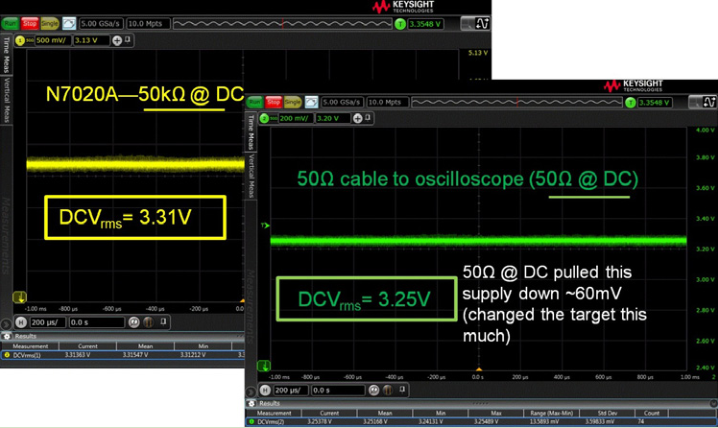The height and width of the screenshot is (428, 718).
Task: Select the DCVrms(2) measurement row
Action: pyautogui.click(x=481, y=421)
